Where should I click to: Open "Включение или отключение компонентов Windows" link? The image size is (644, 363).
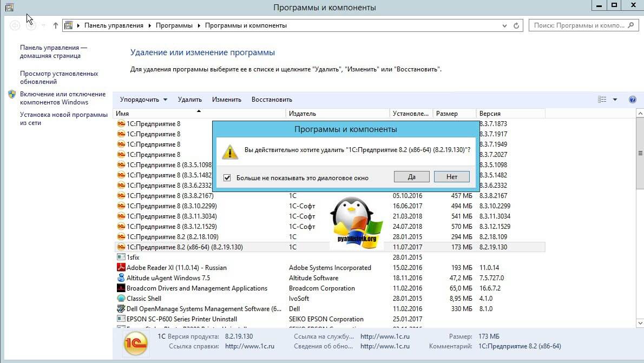coord(62,98)
